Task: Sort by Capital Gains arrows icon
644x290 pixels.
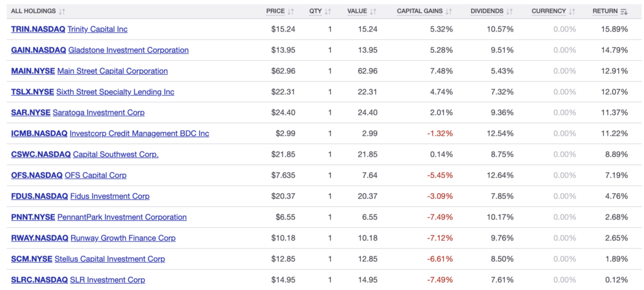Action: click(448, 11)
